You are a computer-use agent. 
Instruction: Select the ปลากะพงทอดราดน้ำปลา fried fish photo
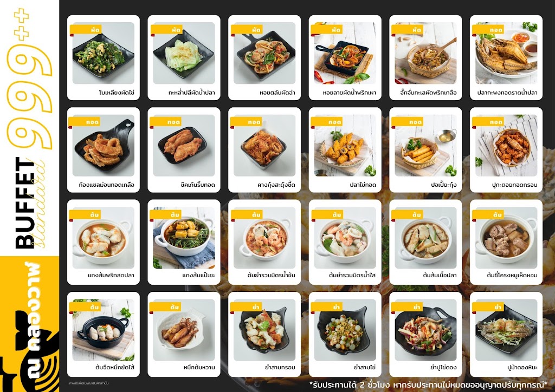click(x=506, y=53)
